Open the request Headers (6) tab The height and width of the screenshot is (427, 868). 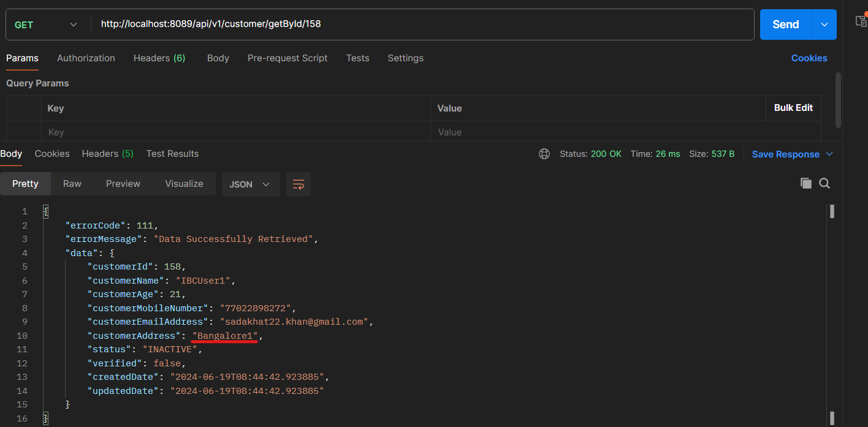(159, 58)
